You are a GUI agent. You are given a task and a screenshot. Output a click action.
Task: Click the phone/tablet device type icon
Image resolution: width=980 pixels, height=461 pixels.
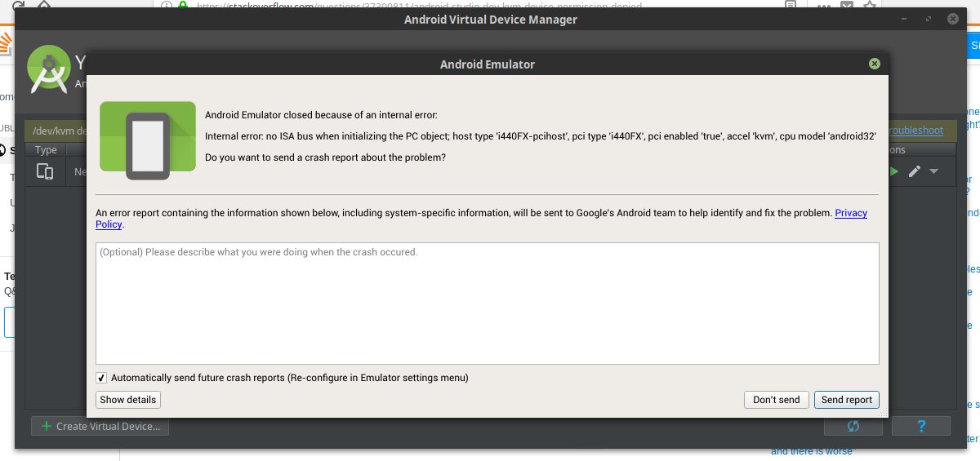45,171
